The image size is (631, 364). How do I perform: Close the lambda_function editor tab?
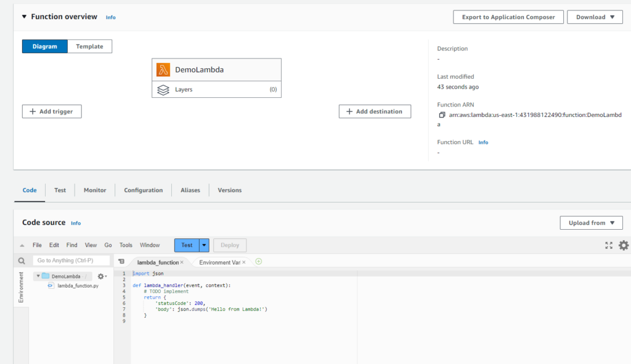pyautogui.click(x=182, y=262)
